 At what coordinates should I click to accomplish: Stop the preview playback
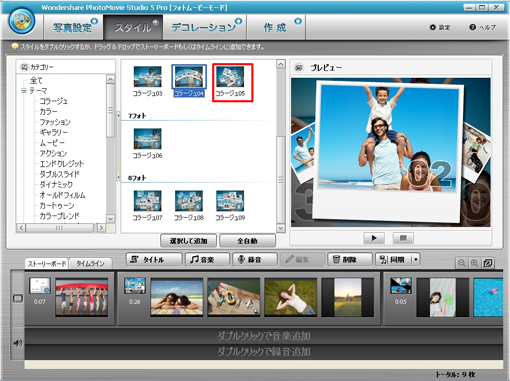[403, 238]
